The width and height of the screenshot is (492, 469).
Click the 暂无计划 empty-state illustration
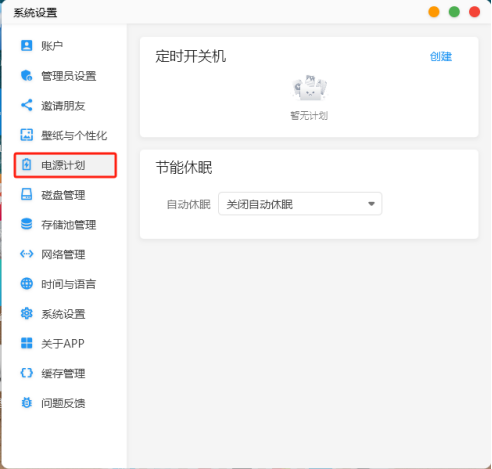[x=310, y=88]
